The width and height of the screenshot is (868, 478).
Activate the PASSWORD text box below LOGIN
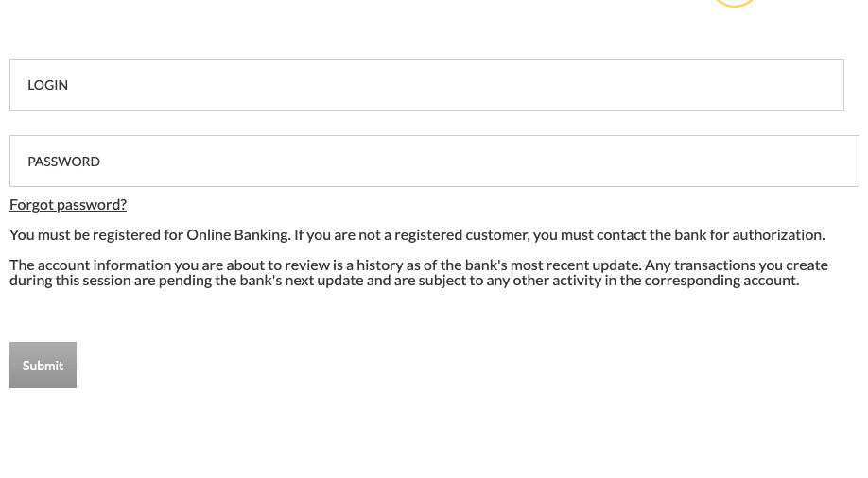[x=434, y=161]
